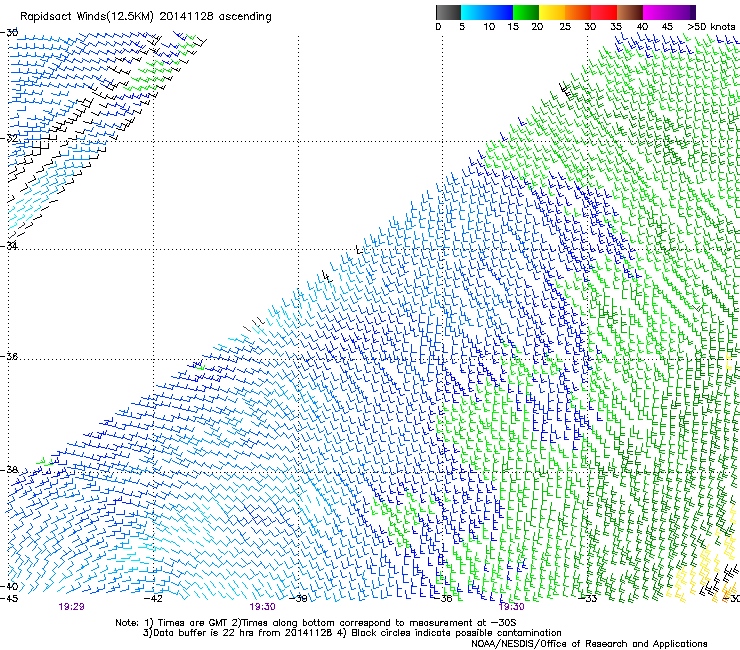The width and height of the screenshot is (740, 650).
Task: Click the legend scale label '30' under the color bar
Action: click(x=590, y=27)
